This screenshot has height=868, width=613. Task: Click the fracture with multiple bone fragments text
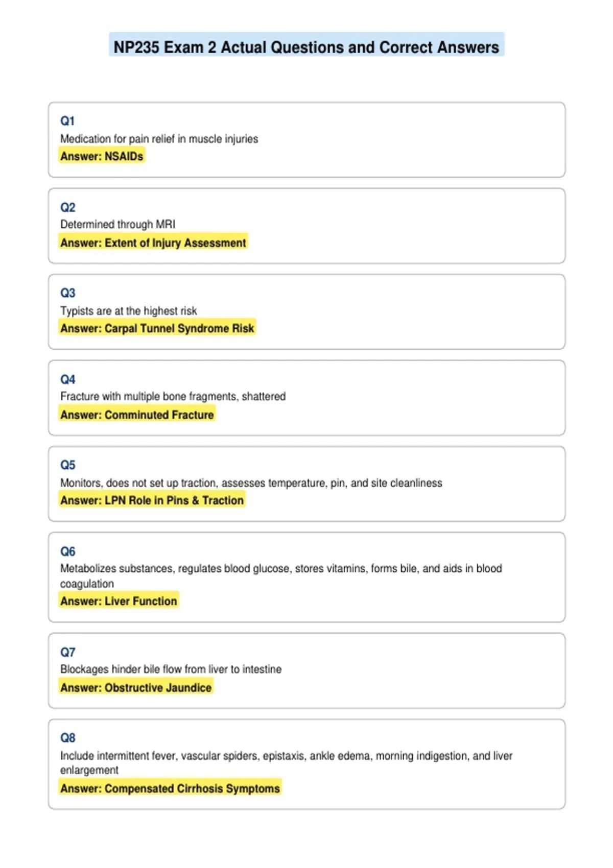(173, 397)
